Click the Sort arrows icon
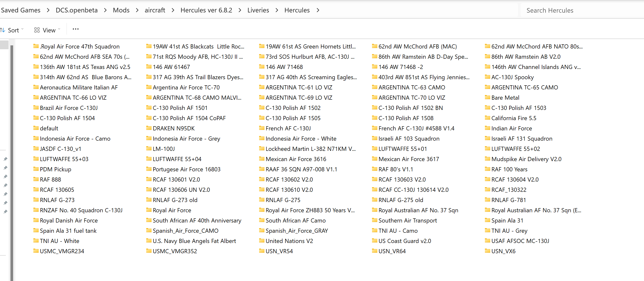644x281 pixels. (3, 30)
